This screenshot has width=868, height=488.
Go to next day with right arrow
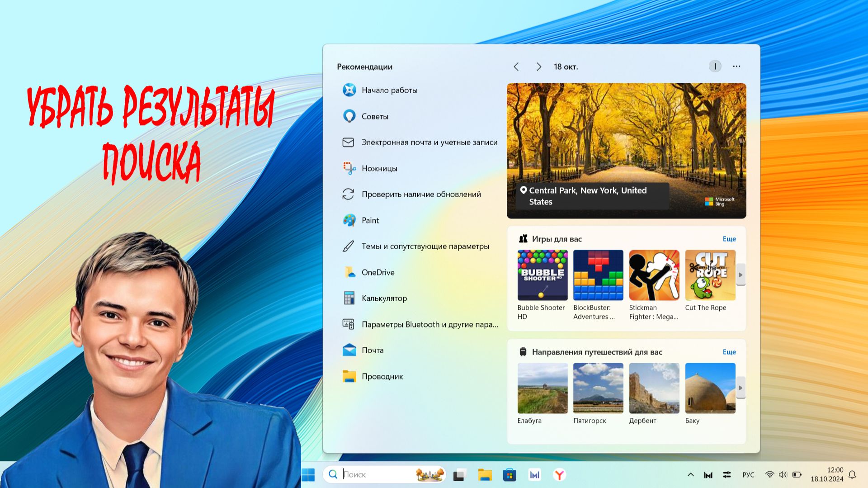point(539,66)
